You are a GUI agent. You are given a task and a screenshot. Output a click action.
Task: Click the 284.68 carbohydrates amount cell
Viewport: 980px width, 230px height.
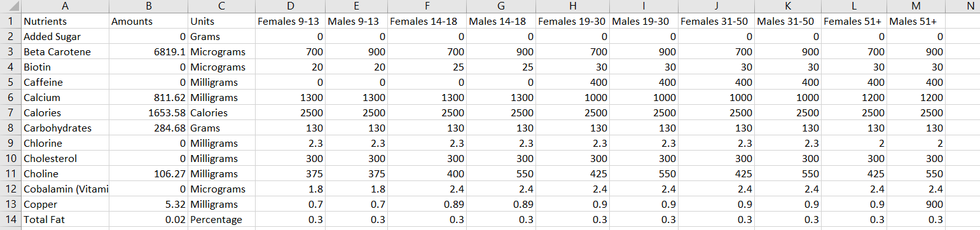click(149, 128)
